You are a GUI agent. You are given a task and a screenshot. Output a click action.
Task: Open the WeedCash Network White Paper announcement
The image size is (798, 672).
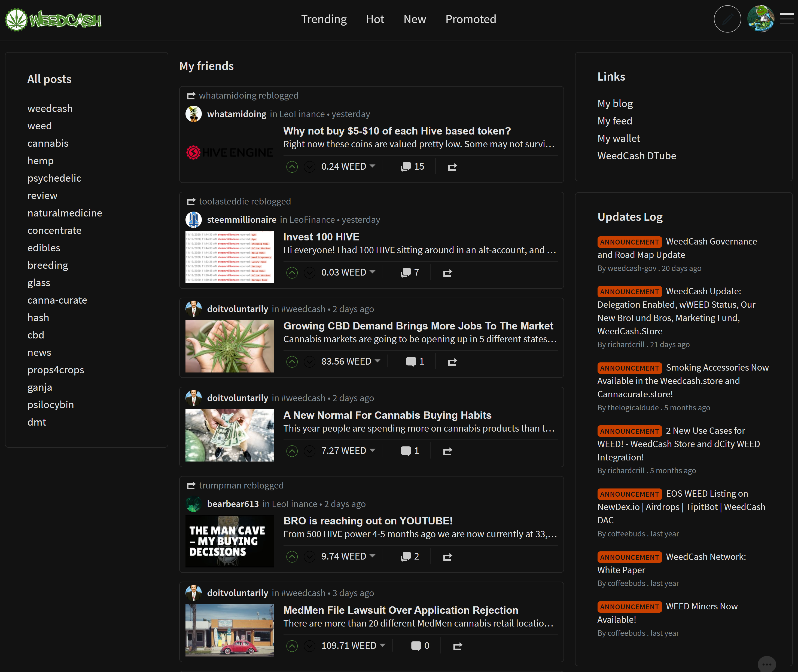tap(672, 563)
